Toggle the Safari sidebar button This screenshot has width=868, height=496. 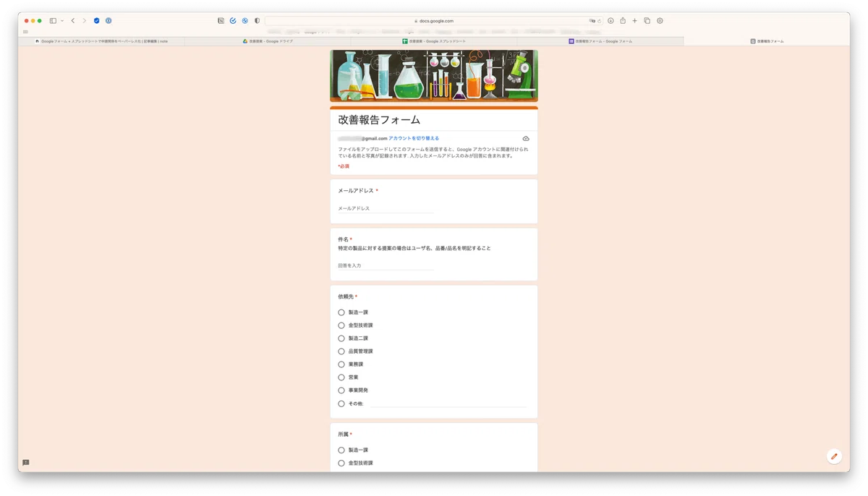pyautogui.click(x=54, y=21)
